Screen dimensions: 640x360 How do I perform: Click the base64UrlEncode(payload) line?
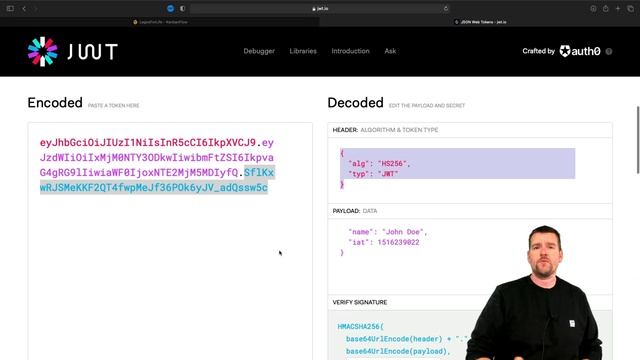coord(398,351)
